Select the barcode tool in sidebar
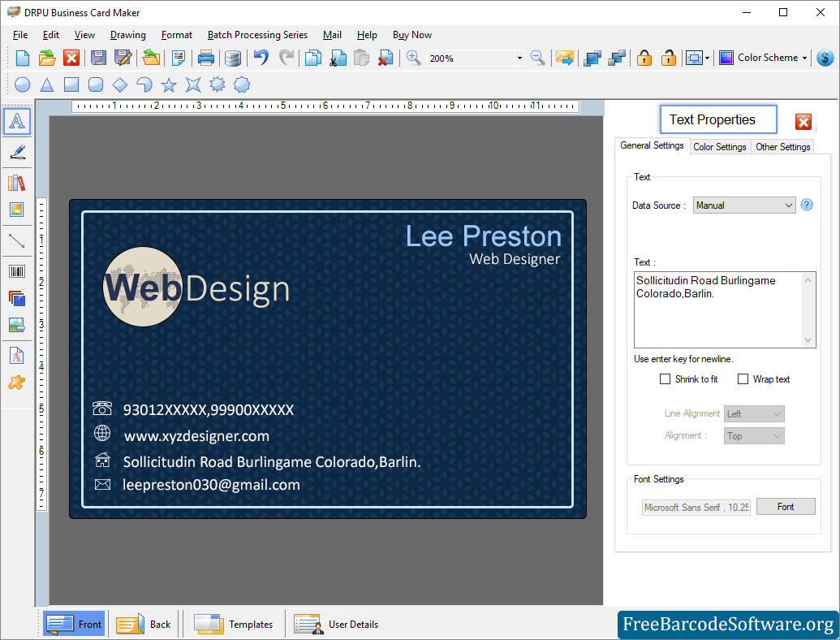 pyautogui.click(x=17, y=271)
